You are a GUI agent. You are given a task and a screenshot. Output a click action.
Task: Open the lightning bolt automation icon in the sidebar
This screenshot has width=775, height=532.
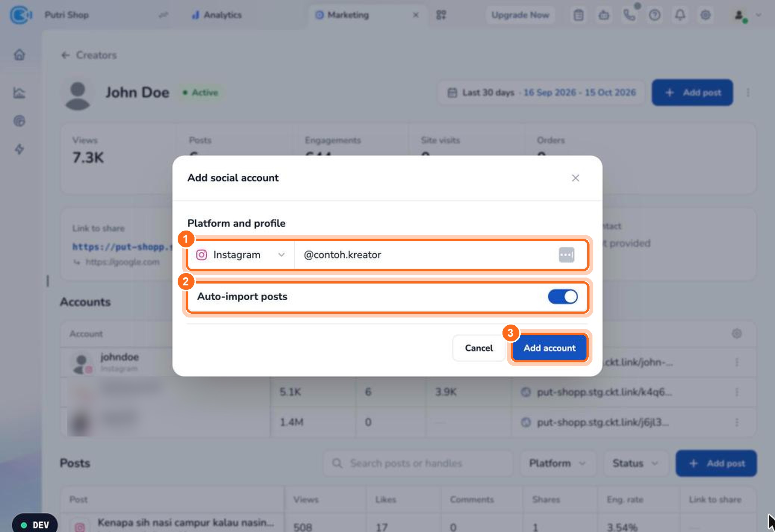[x=19, y=149]
